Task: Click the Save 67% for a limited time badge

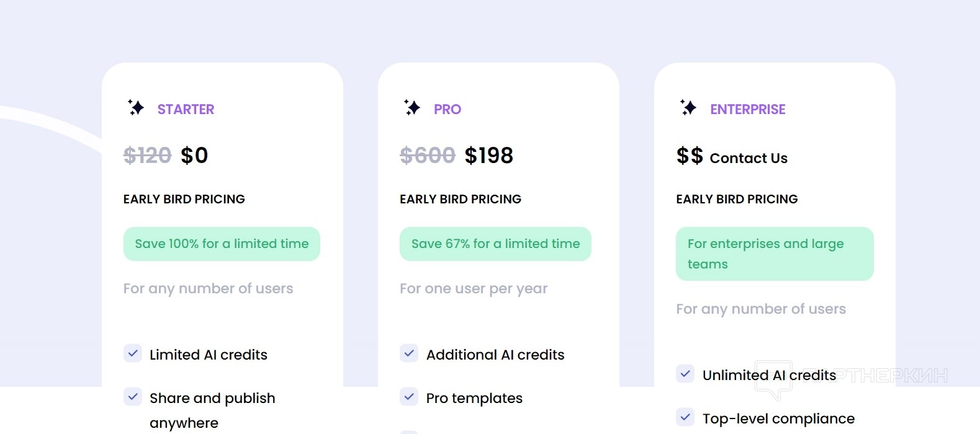Action: click(495, 244)
